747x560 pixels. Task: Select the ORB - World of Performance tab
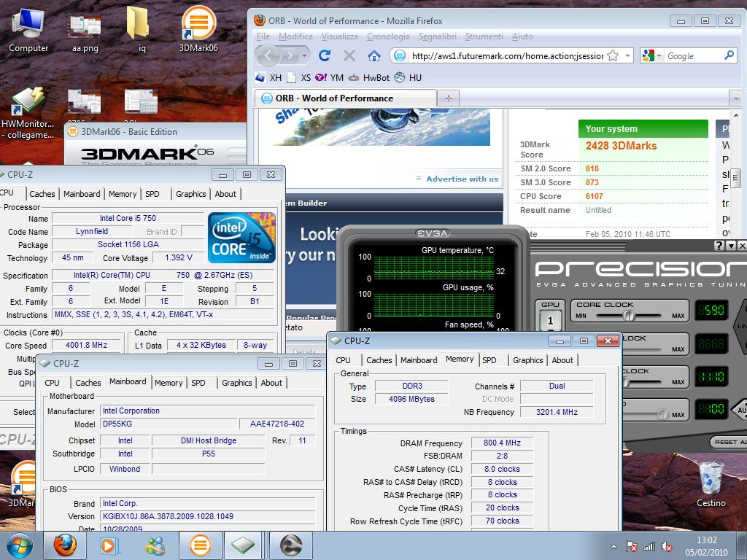(346, 98)
